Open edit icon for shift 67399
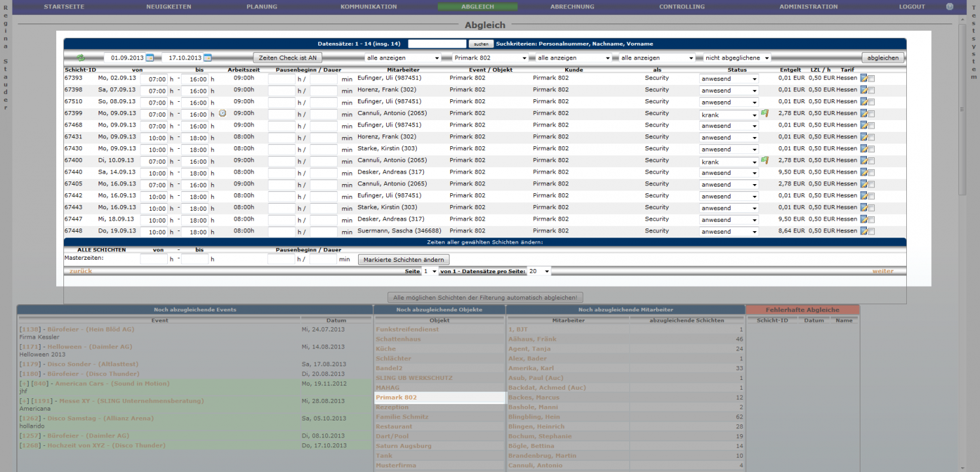This screenshot has height=472, width=980. [864, 114]
